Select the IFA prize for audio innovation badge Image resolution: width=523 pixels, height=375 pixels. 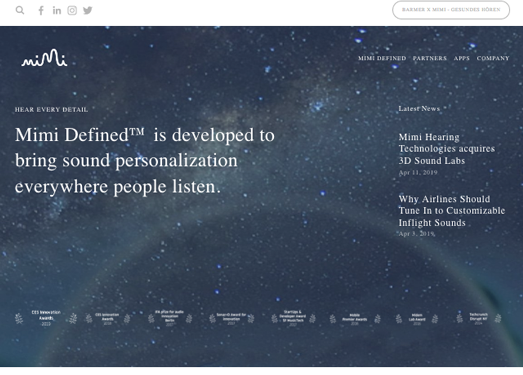click(x=170, y=318)
